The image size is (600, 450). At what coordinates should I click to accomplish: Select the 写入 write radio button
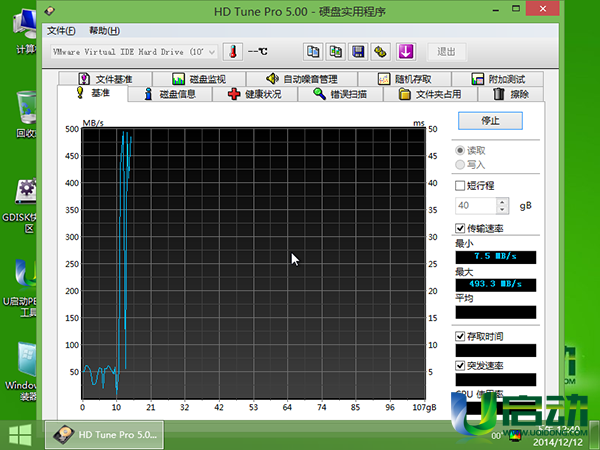(470, 165)
